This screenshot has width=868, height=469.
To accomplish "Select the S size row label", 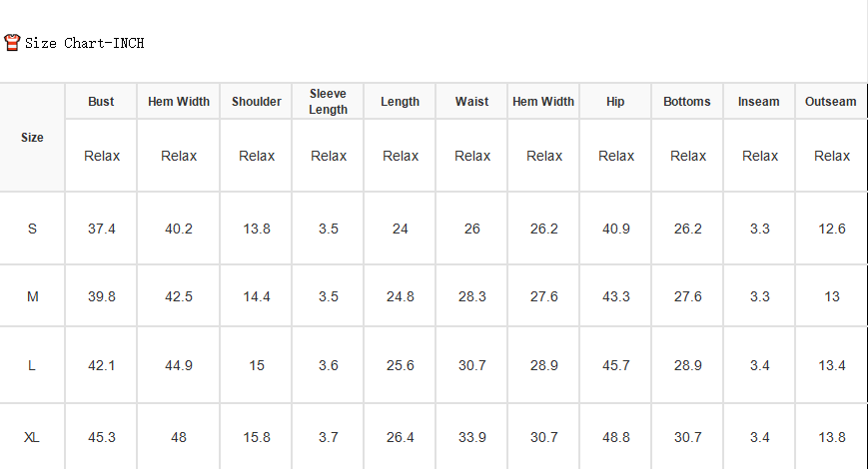I will tap(32, 229).
